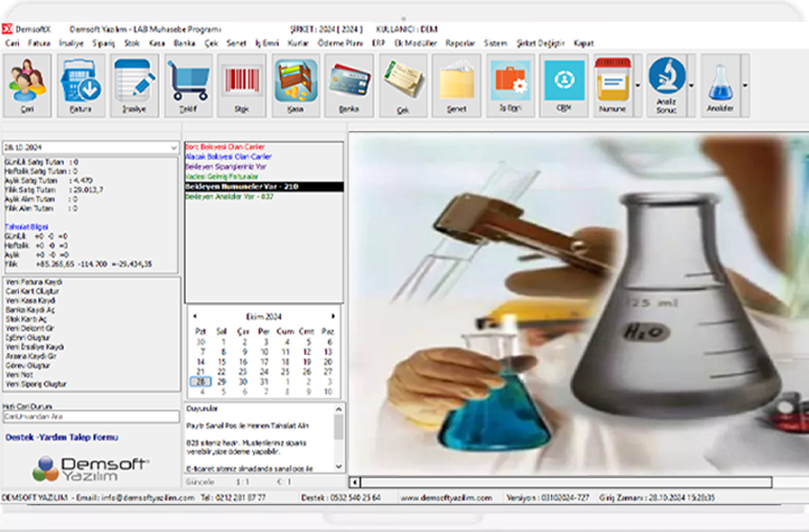Click the horizontal scrollbar below the image
Screen dimensions: 809x532
[571, 482]
